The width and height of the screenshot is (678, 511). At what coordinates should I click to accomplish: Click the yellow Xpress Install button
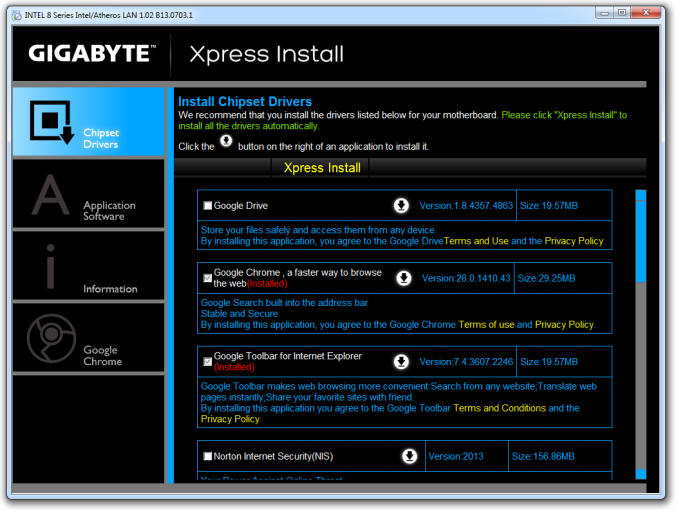[322, 168]
